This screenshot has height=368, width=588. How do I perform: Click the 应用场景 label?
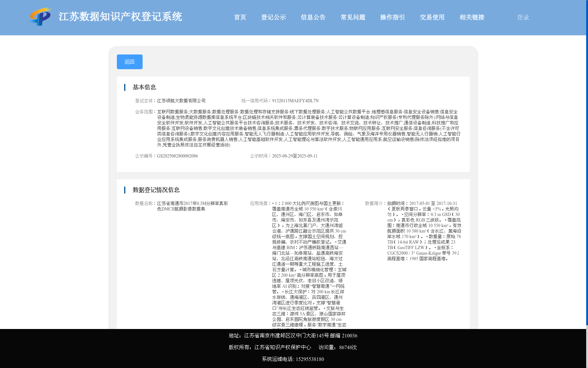[x=261, y=204]
